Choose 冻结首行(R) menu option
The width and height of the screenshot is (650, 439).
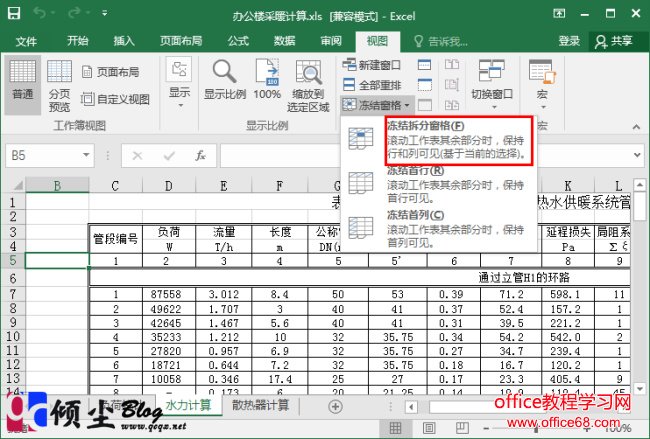click(x=439, y=184)
